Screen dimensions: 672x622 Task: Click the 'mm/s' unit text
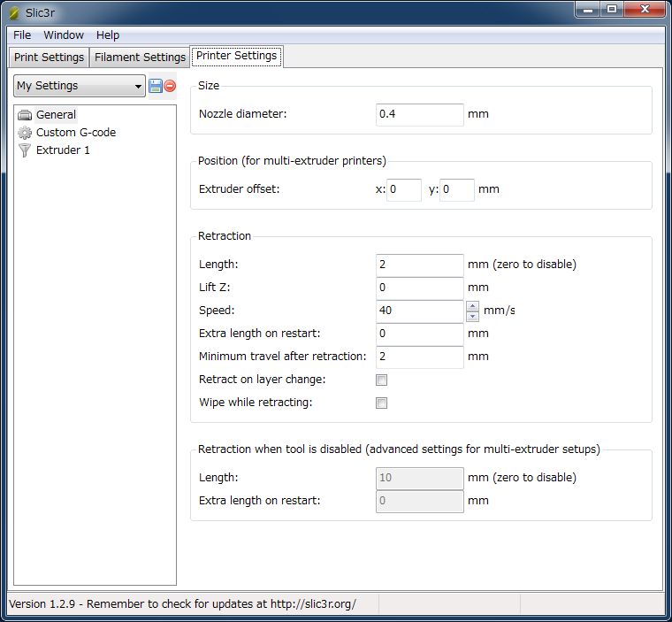pos(499,311)
